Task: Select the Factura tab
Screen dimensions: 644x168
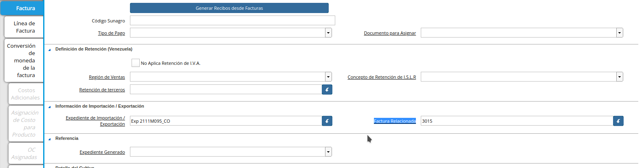Action: coord(24,8)
